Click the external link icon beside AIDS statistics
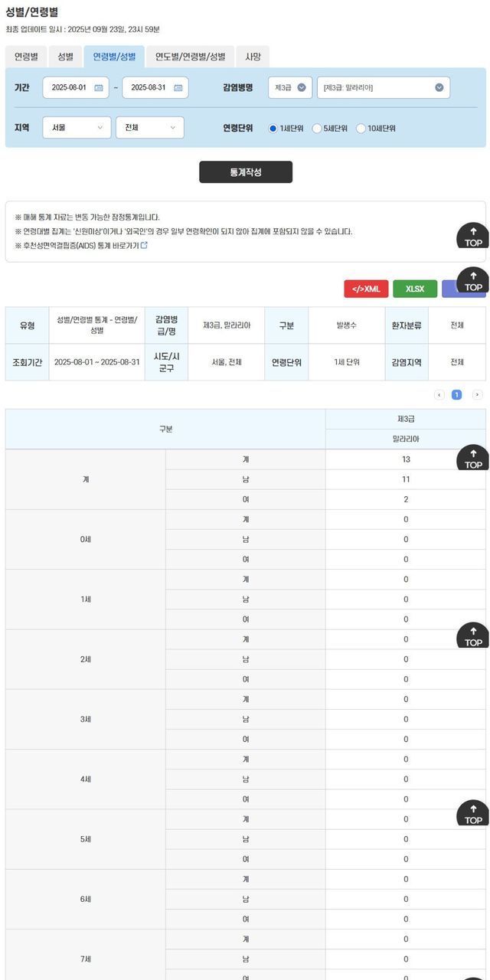 143,246
